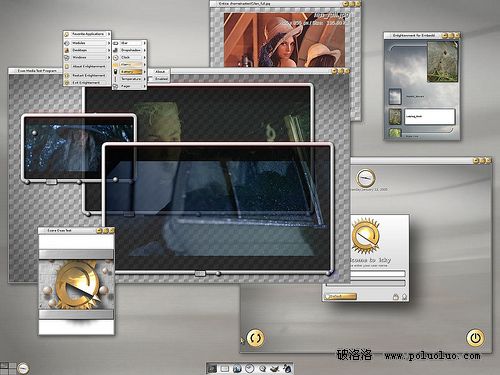Image resolution: width=500 pixels, height=375 pixels.
Task: Click the gold Default session button
Action: tap(341, 296)
